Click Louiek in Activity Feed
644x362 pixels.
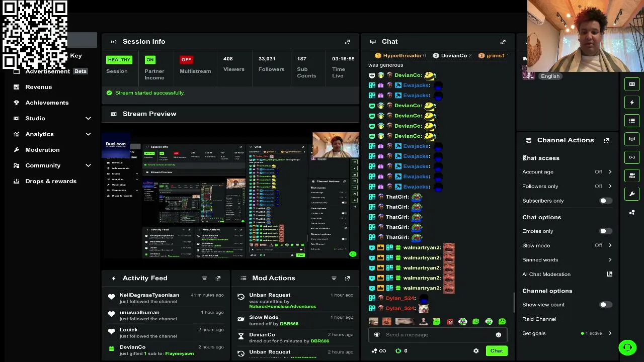128,330
